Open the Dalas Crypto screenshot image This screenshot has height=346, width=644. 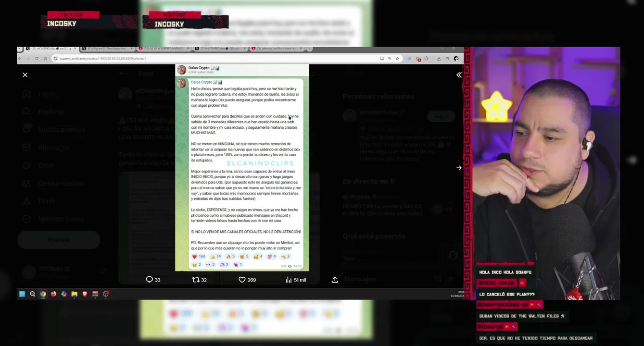(242, 167)
